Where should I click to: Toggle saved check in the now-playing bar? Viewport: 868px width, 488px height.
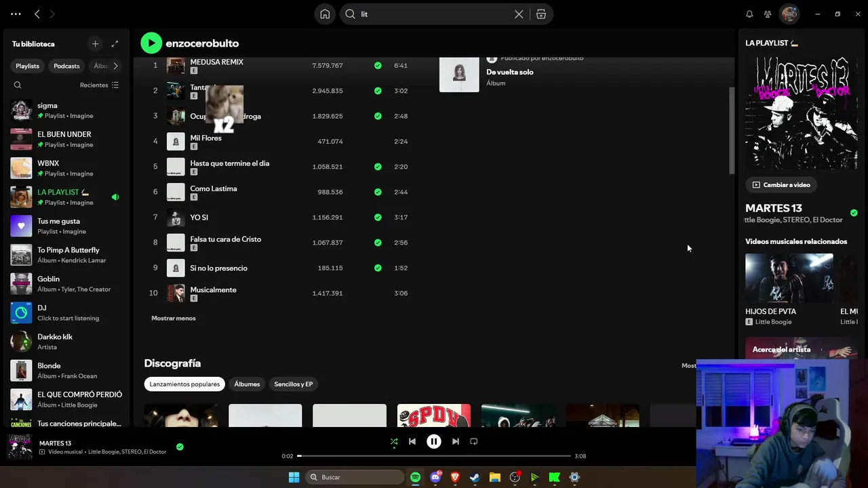(x=180, y=447)
